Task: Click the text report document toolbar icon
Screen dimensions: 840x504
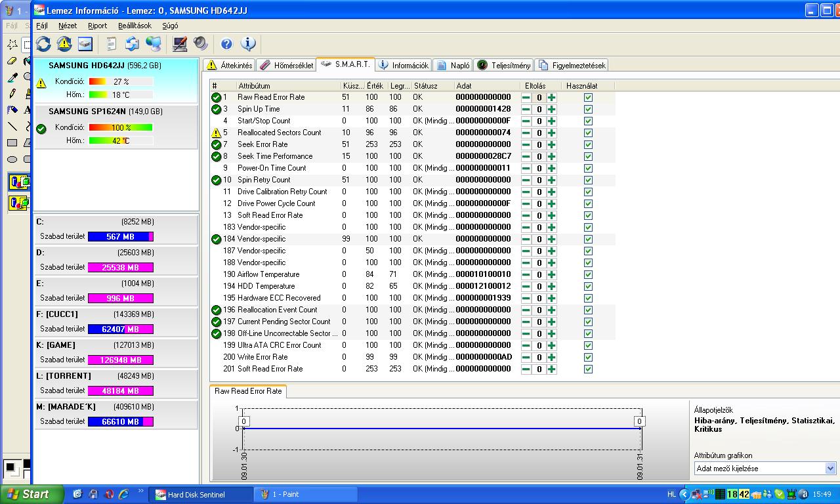Action: [x=112, y=44]
